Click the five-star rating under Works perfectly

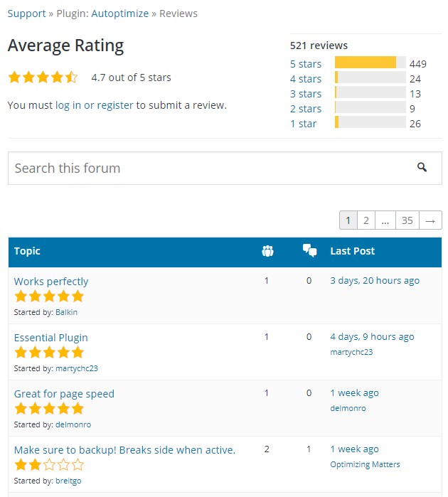pos(49,296)
